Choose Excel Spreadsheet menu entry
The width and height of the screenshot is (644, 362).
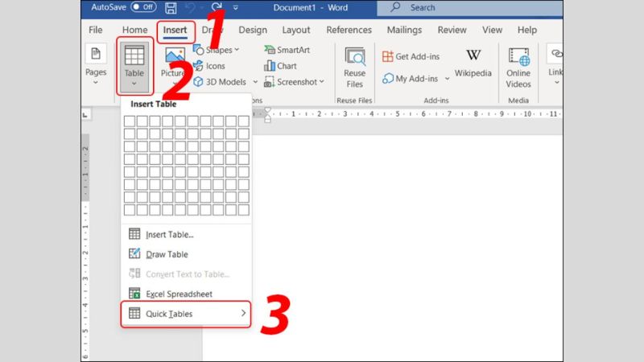tap(186, 294)
